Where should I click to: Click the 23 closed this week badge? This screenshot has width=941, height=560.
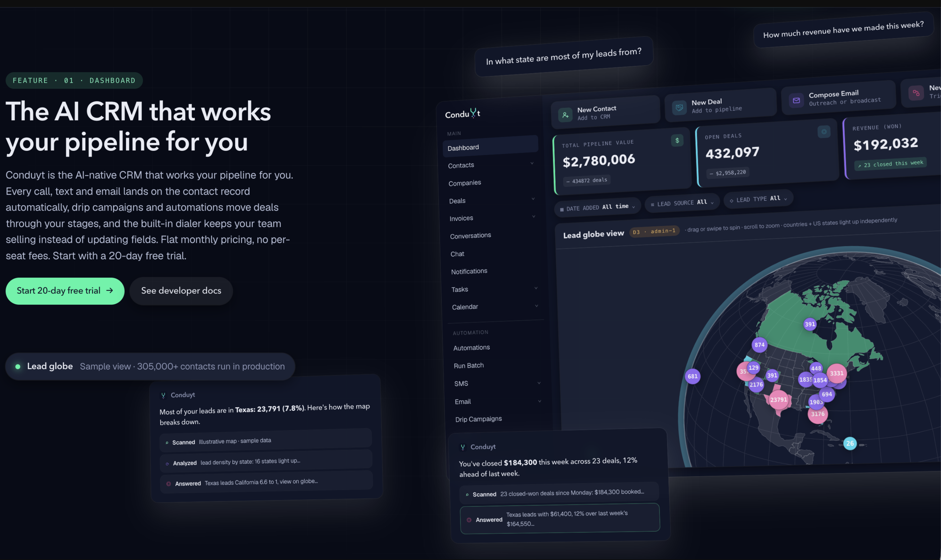(890, 164)
